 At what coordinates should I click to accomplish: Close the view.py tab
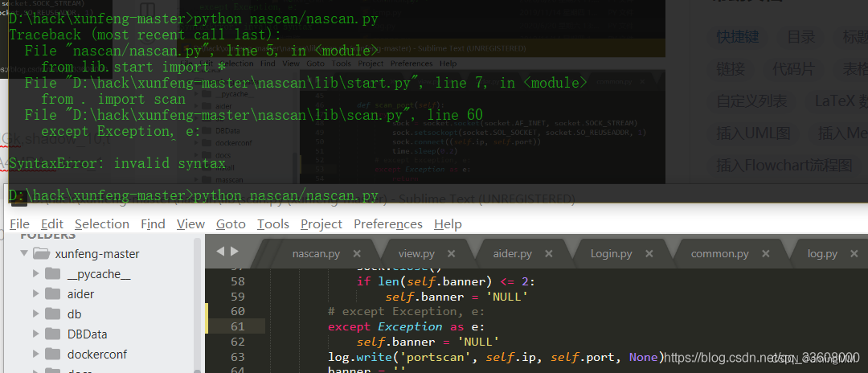click(452, 253)
